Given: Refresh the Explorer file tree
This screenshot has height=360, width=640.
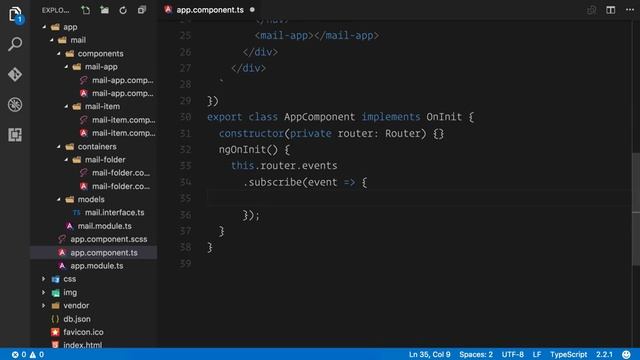Looking at the screenshot, I should [123, 10].
